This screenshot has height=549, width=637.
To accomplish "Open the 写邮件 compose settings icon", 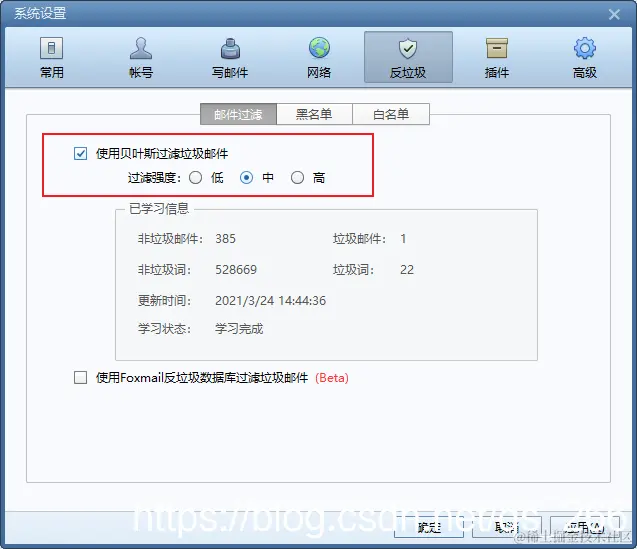I will pos(230,57).
